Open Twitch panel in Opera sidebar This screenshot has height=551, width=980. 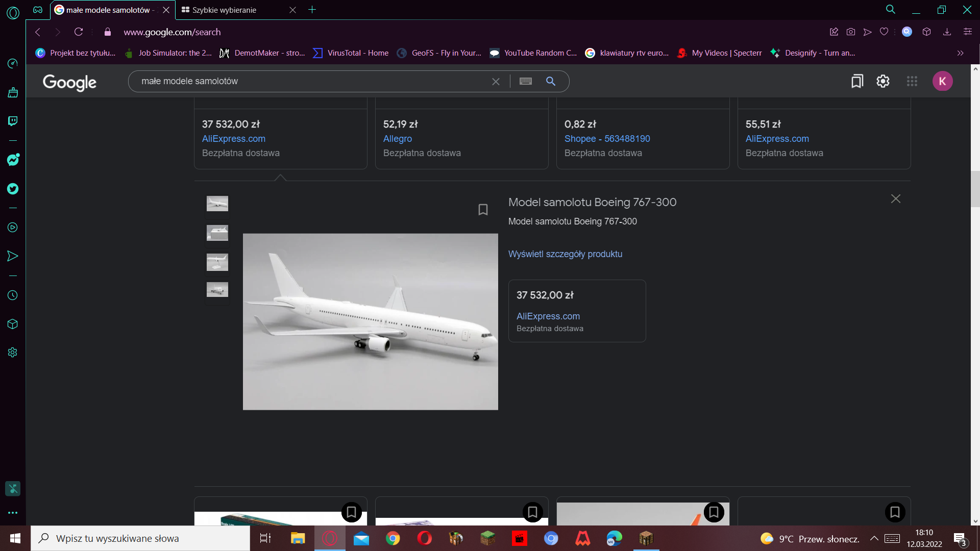tap(13, 121)
